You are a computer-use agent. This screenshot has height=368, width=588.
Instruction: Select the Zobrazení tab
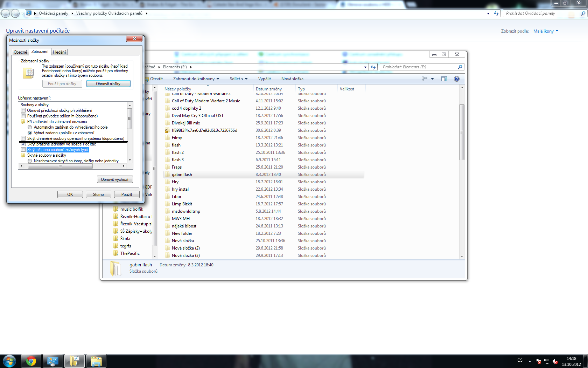pos(40,52)
